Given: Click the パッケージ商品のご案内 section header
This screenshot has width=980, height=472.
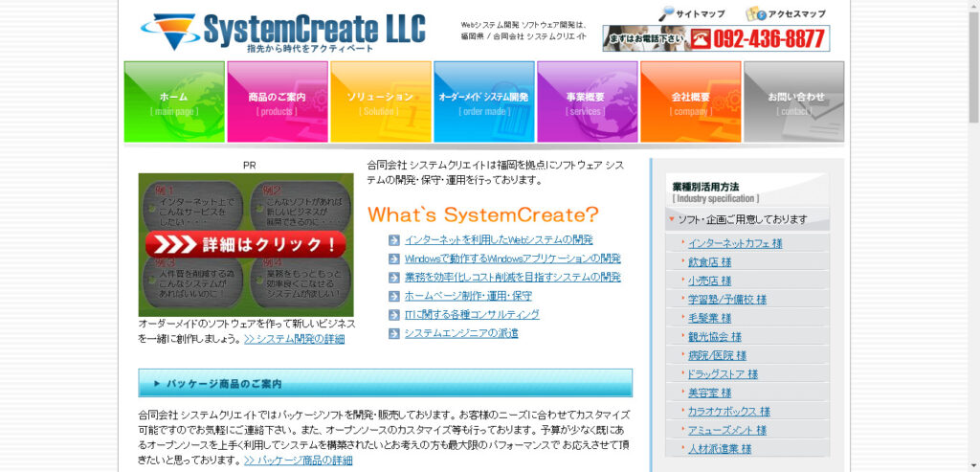Looking at the screenshot, I should [385, 383].
